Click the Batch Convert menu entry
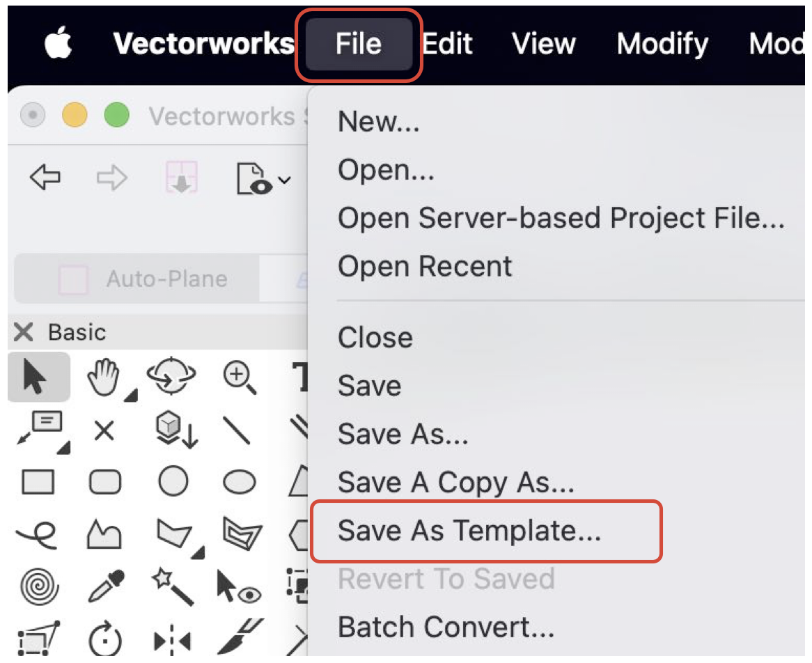The width and height of the screenshot is (812, 663). click(446, 627)
